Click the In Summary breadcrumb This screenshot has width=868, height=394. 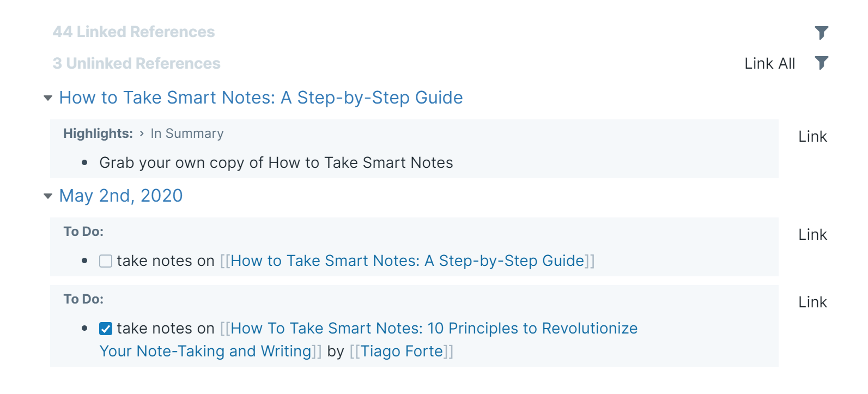pyautogui.click(x=187, y=134)
